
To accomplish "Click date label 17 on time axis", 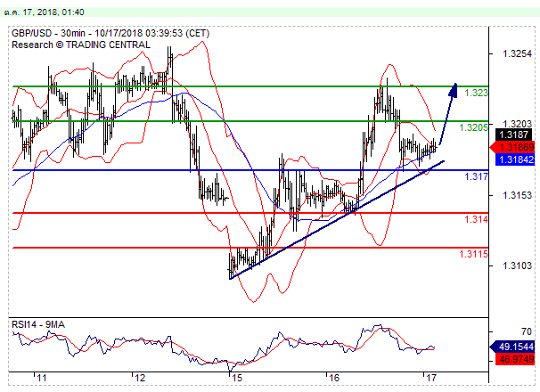I will click(430, 378).
